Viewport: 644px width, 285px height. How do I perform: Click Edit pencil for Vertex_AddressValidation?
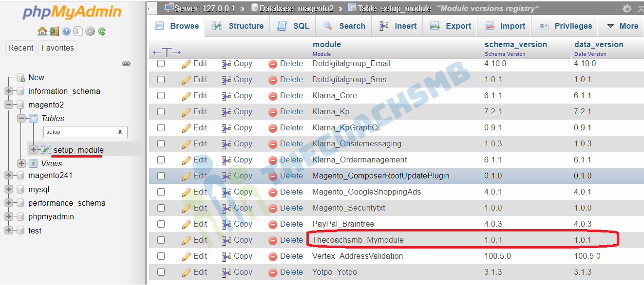(x=186, y=256)
